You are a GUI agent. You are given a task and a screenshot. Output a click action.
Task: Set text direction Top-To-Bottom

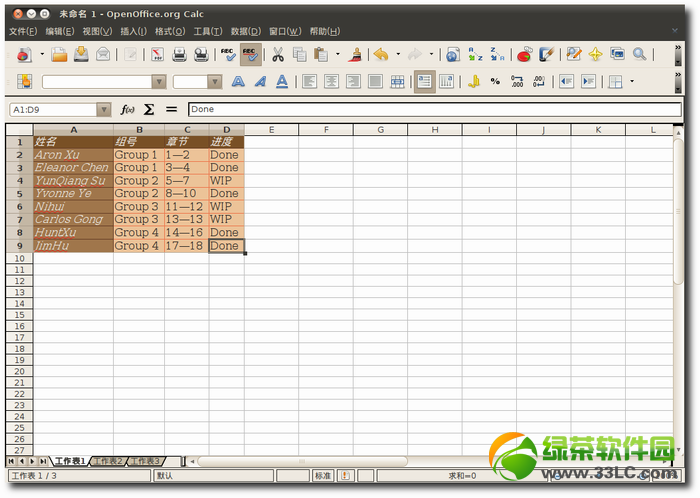click(x=446, y=82)
